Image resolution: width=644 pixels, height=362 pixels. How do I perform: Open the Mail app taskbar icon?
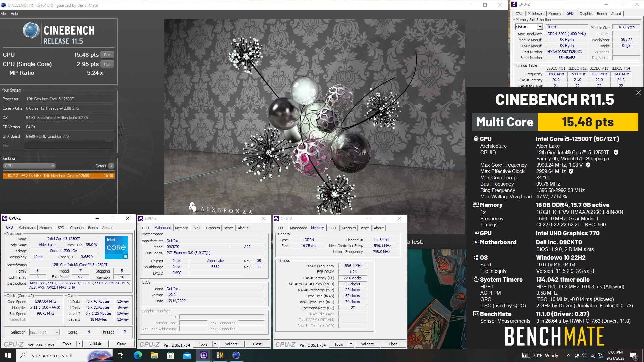tap(187, 355)
